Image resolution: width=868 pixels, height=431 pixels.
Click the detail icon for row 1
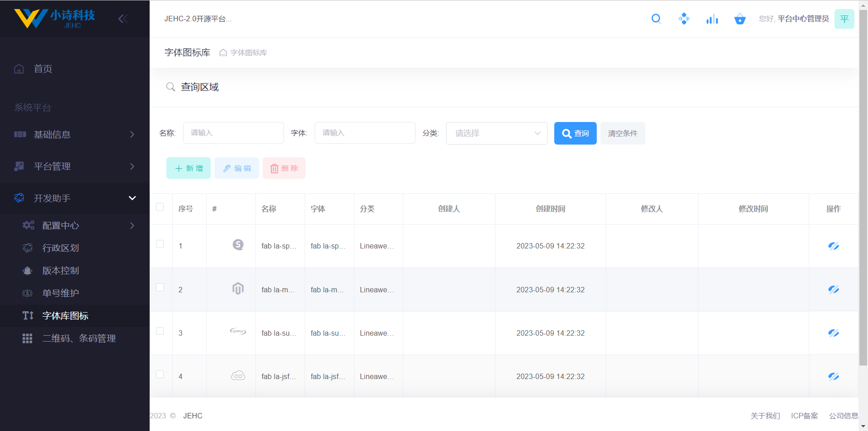(x=833, y=246)
